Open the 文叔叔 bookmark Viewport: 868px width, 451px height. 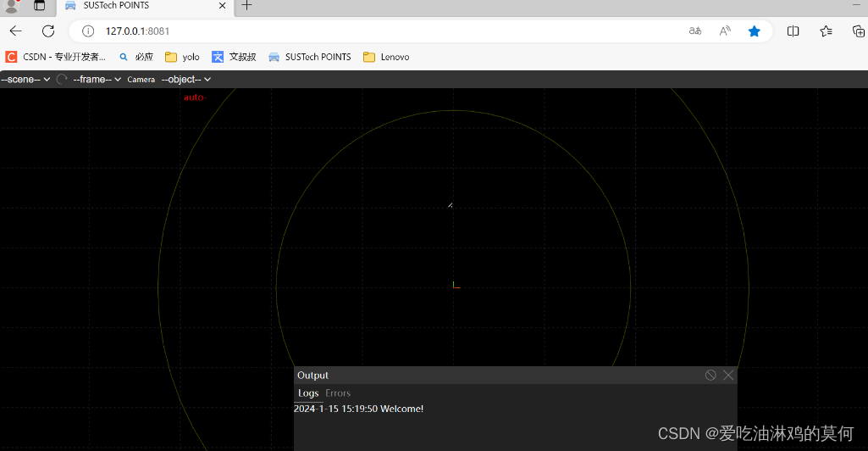click(235, 57)
